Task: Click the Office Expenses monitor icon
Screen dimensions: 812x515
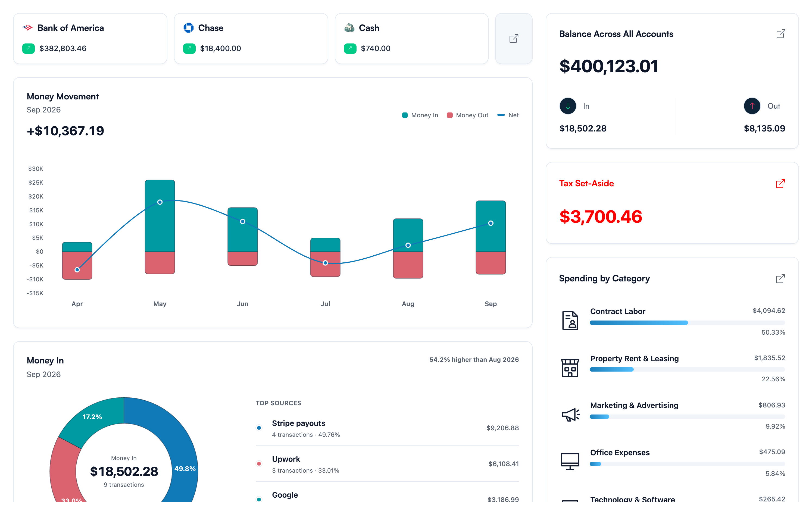Action: point(570,461)
